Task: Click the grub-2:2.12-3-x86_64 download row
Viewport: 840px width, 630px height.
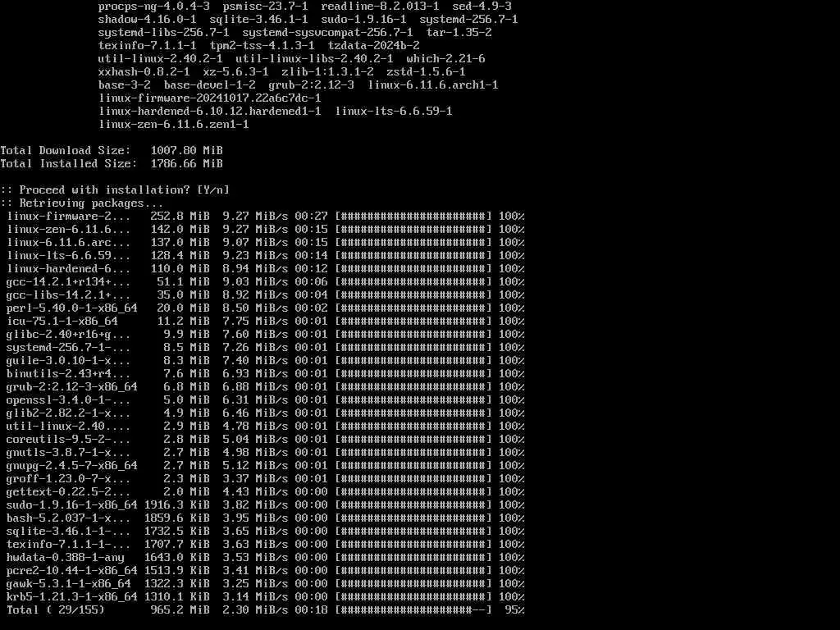Action: tap(265, 387)
